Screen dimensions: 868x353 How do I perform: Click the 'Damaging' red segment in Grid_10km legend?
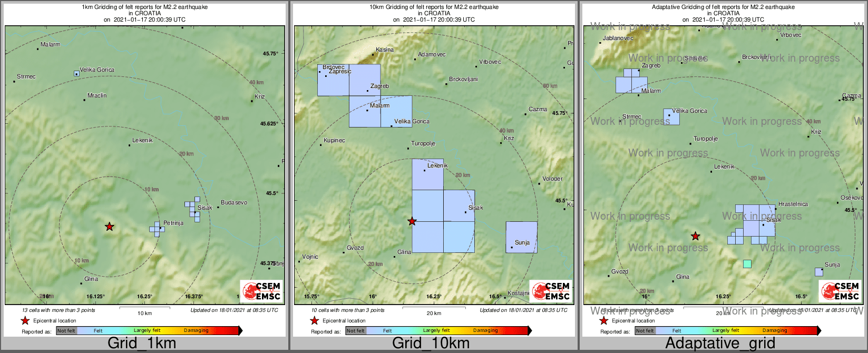point(485,331)
